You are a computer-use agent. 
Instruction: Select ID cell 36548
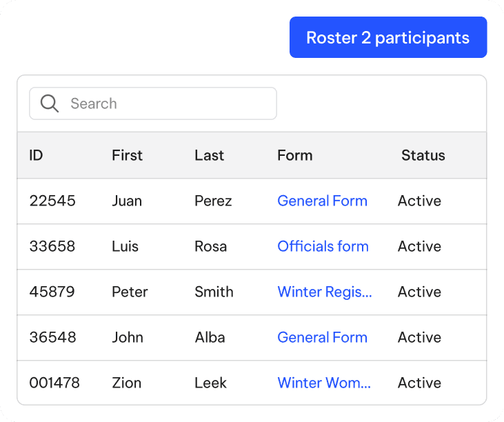[x=52, y=337]
